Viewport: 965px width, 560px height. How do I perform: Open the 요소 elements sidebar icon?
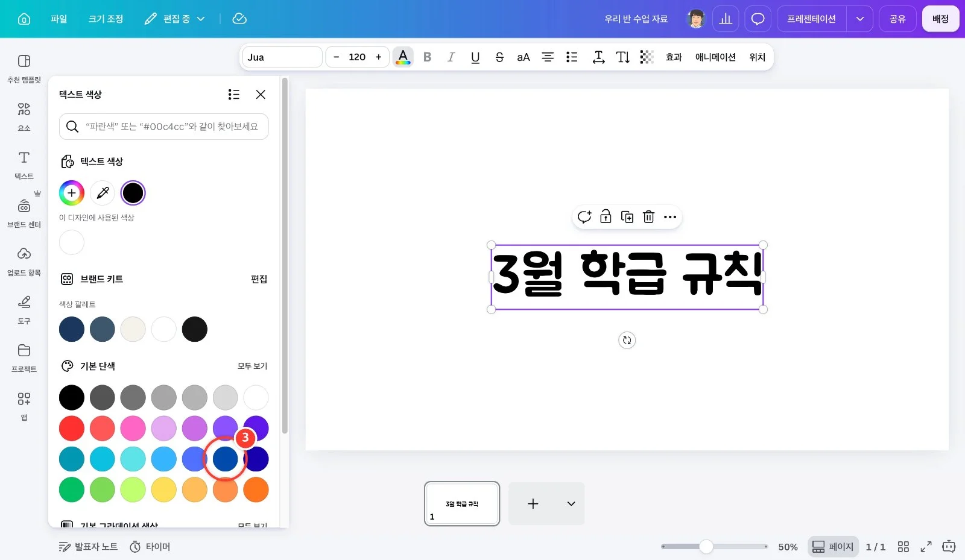coord(24,117)
